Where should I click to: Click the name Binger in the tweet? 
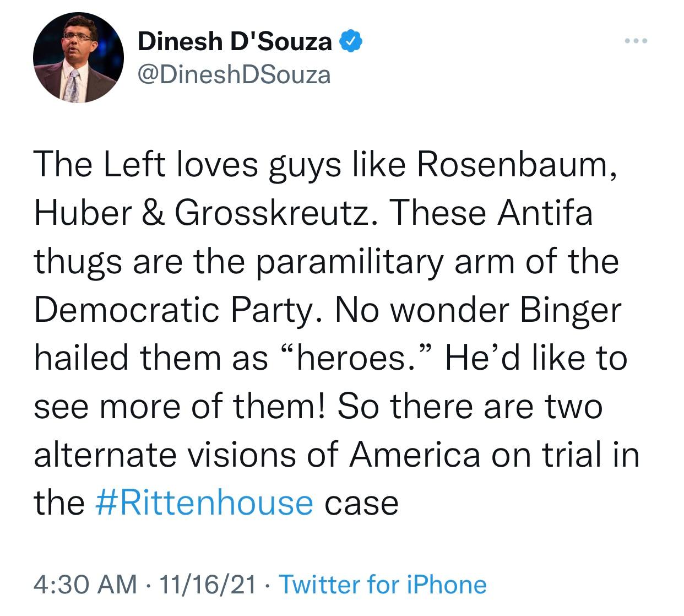(571, 310)
